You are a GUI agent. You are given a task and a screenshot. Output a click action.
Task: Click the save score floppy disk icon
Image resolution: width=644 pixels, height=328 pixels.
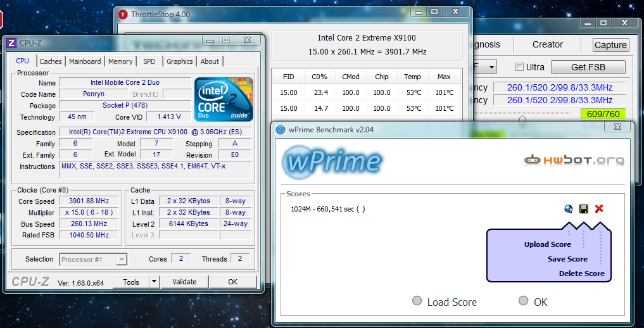point(584,209)
